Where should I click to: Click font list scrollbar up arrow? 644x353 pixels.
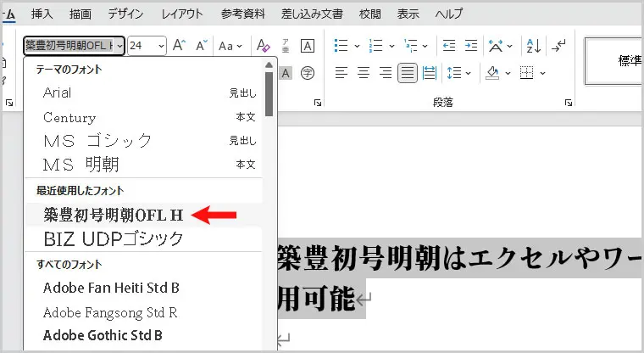tap(269, 65)
